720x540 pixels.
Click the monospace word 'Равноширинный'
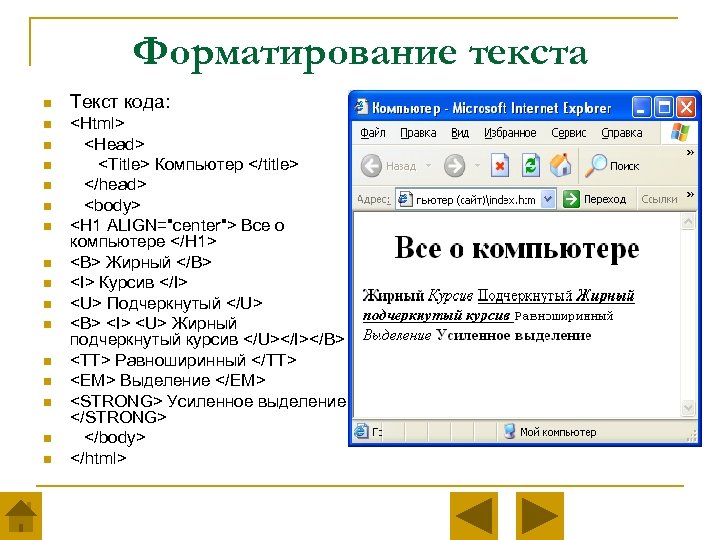[x=564, y=316]
